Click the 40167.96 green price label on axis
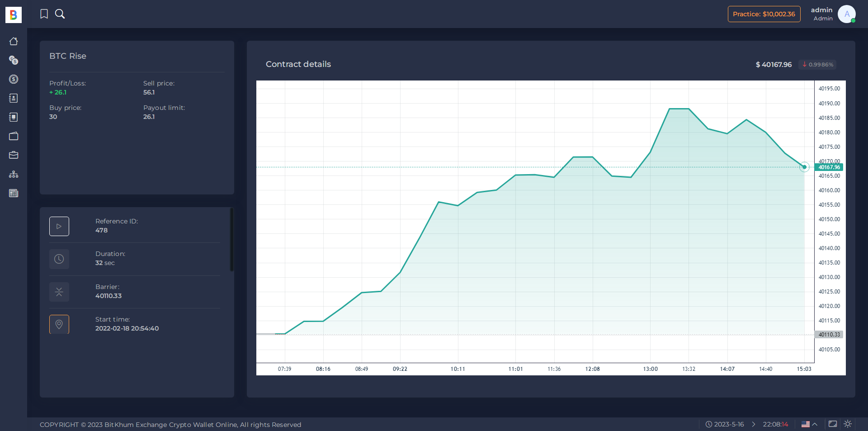The width and height of the screenshot is (868, 431). (829, 167)
